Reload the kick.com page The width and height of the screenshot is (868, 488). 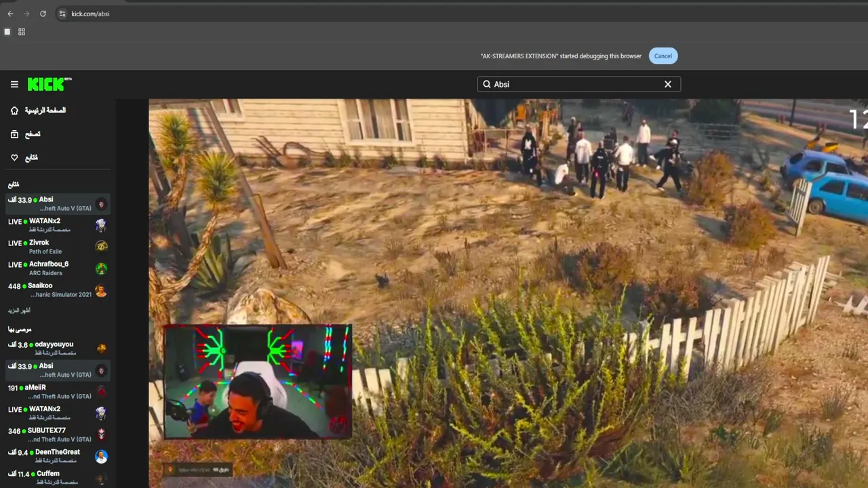pos(43,14)
